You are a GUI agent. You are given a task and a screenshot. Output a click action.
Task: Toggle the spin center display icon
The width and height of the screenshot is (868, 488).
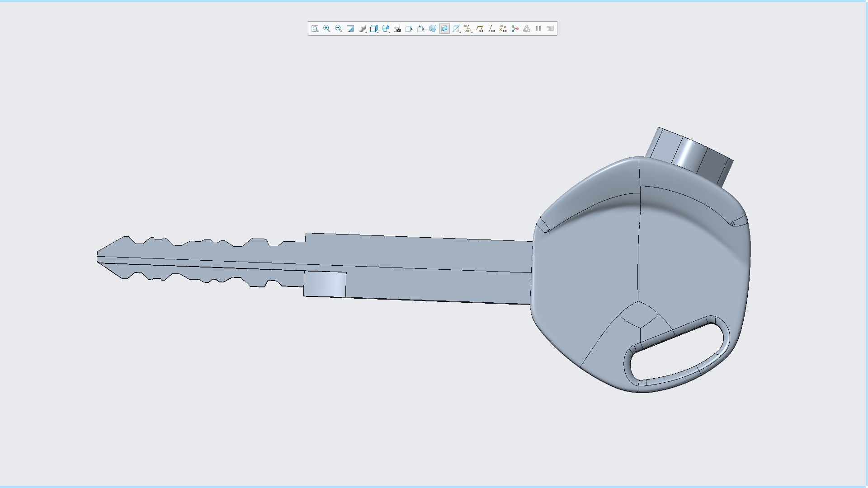[515, 28]
